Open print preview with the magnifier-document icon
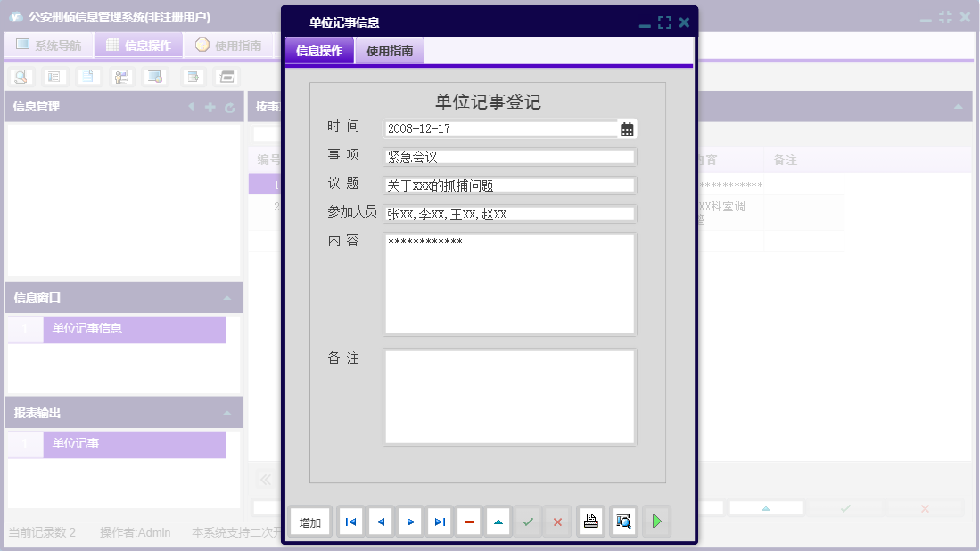The width and height of the screenshot is (980, 551). coord(623,522)
